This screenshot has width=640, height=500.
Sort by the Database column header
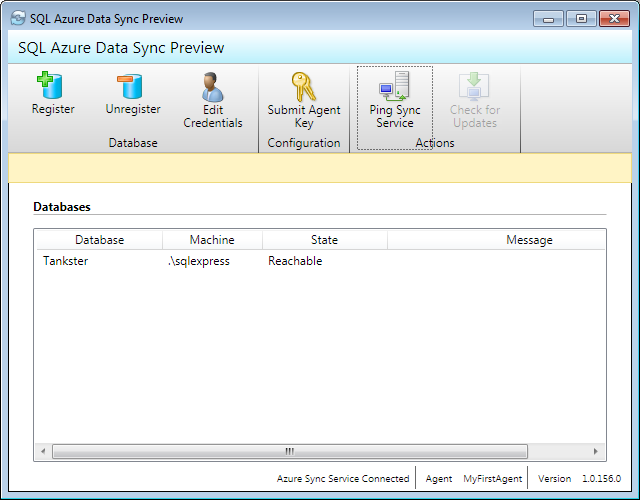[x=99, y=240]
